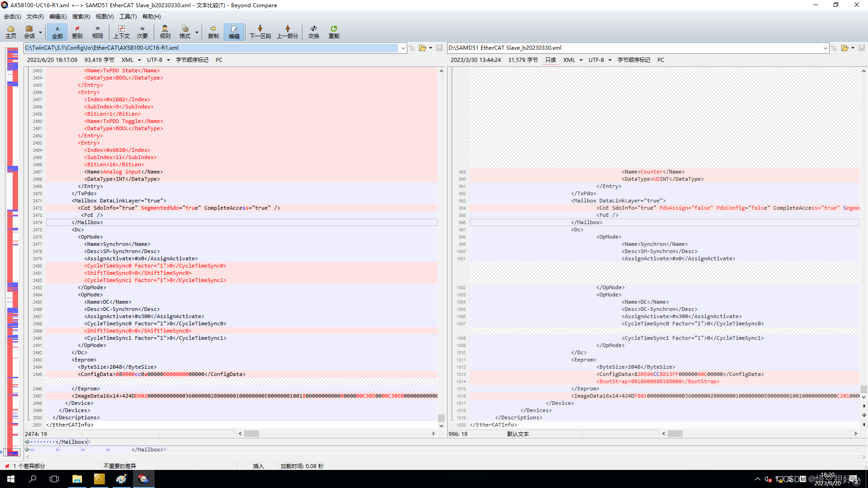Viewport: 868px width, 488px height.
Task: Expand right open-file folder dropdown arrow
Action: 853,48
